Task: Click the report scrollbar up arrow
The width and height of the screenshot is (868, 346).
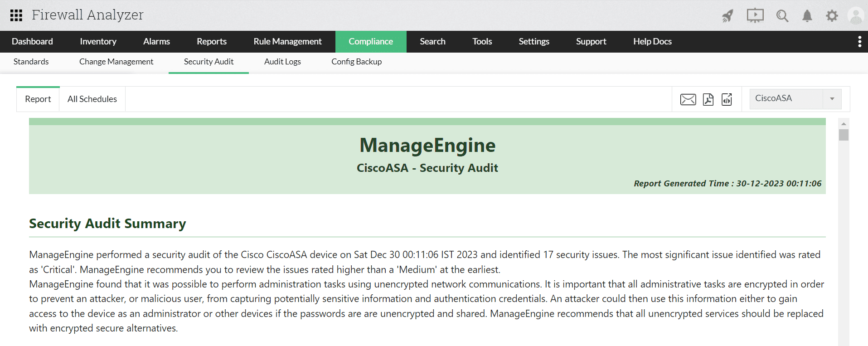Action: [844, 124]
